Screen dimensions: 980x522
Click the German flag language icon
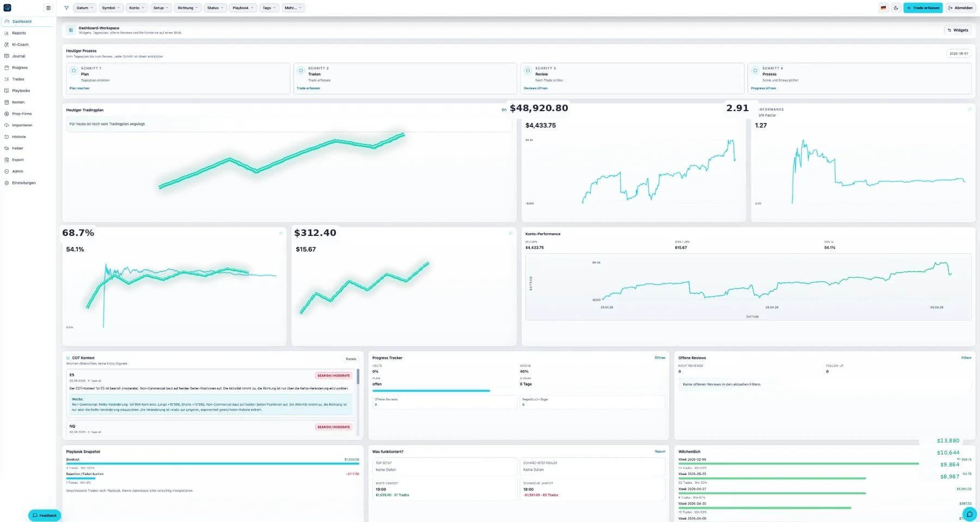click(883, 8)
